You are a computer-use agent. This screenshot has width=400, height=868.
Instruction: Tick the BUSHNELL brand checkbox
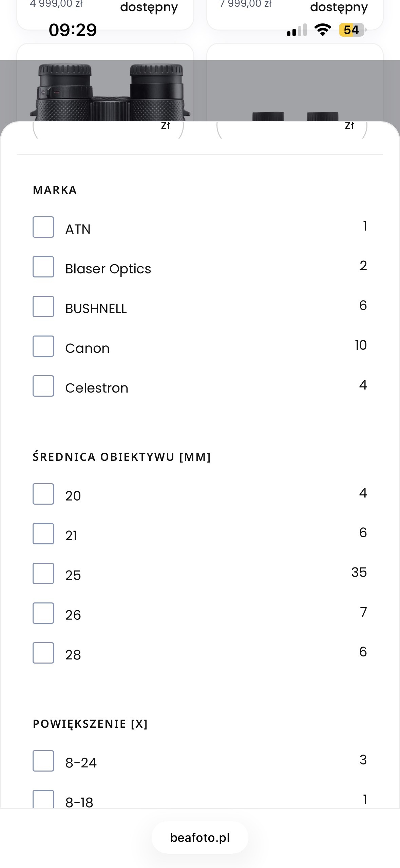tap(43, 306)
